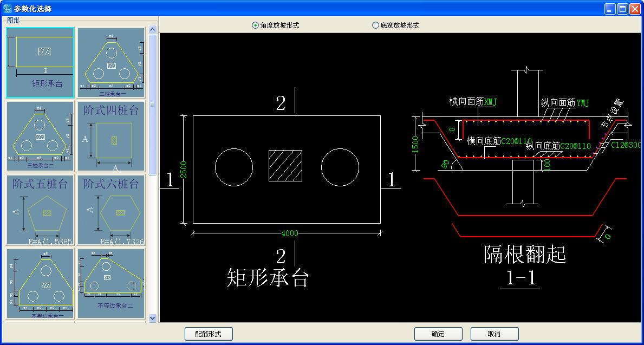Click the 隔根翻起 section title
This screenshot has height=345, width=644.
[525, 255]
